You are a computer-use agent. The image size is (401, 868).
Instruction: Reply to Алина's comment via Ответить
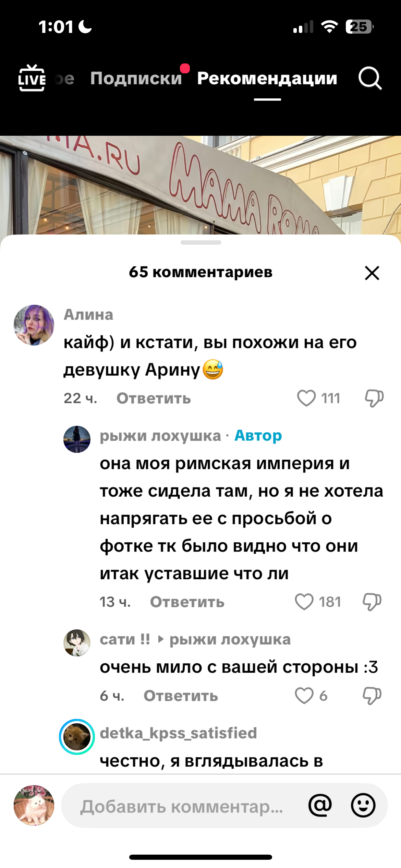[154, 398]
